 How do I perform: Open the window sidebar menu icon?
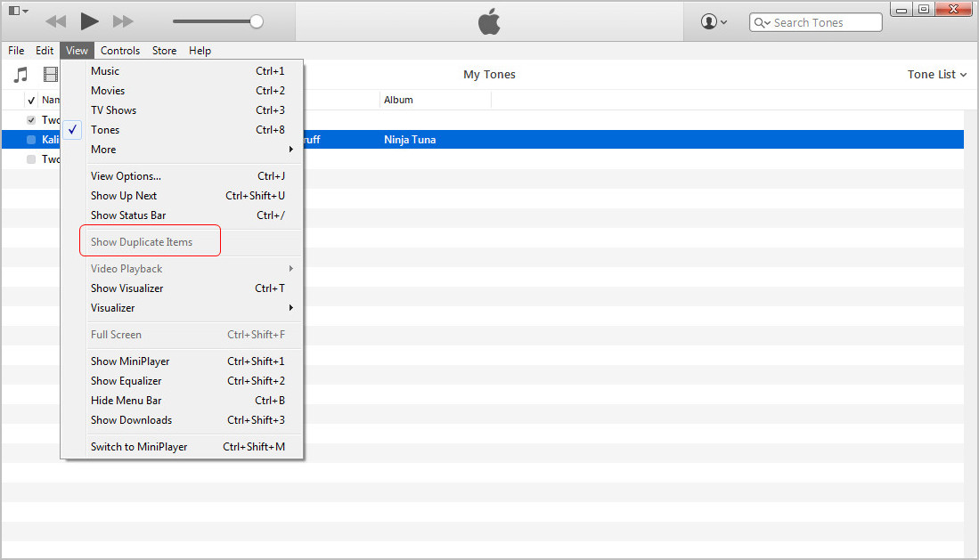click(x=18, y=11)
